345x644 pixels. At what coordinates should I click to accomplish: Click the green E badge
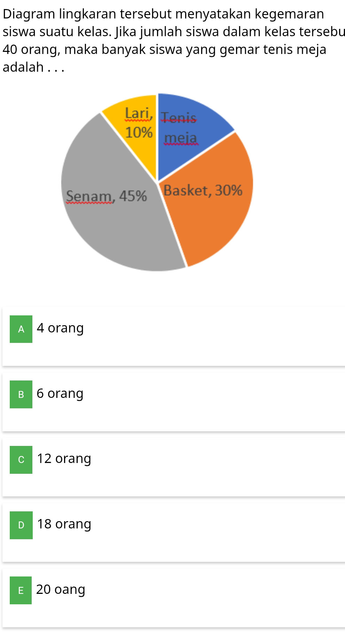[x=21, y=589]
